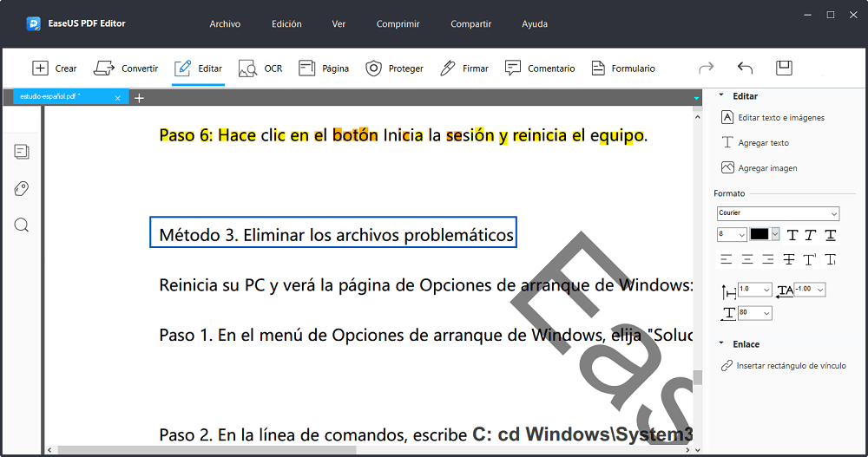Click the black text color swatch

[x=759, y=234]
